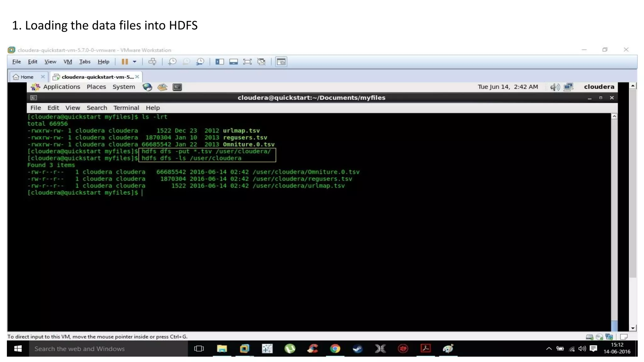The image size is (644, 362).
Task: Toggle the thumbnail bar view
Action: [233, 62]
